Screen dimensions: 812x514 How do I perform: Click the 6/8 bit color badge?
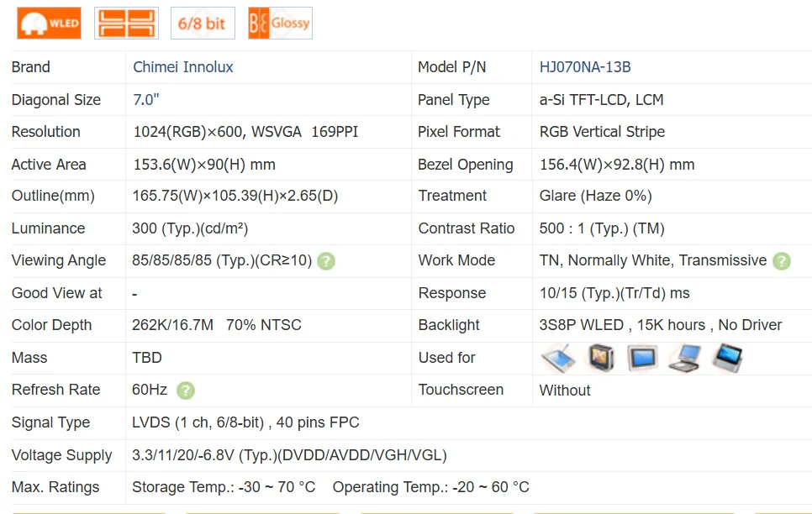tap(203, 24)
